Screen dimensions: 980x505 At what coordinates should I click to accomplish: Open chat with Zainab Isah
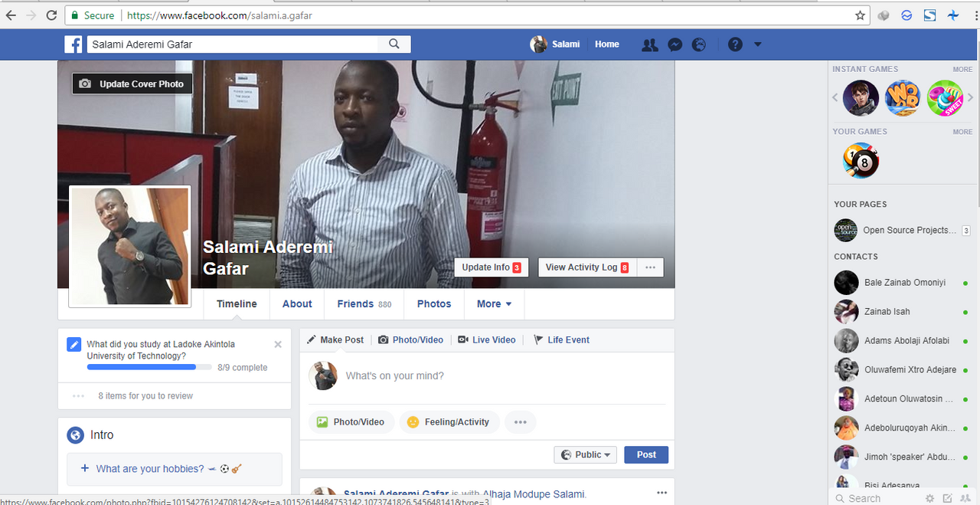903,312
